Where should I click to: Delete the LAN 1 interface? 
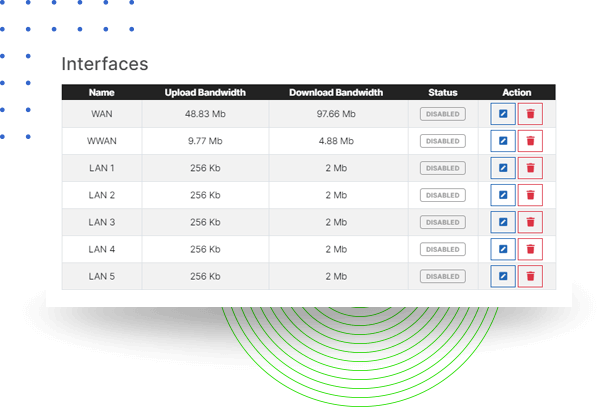point(530,168)
